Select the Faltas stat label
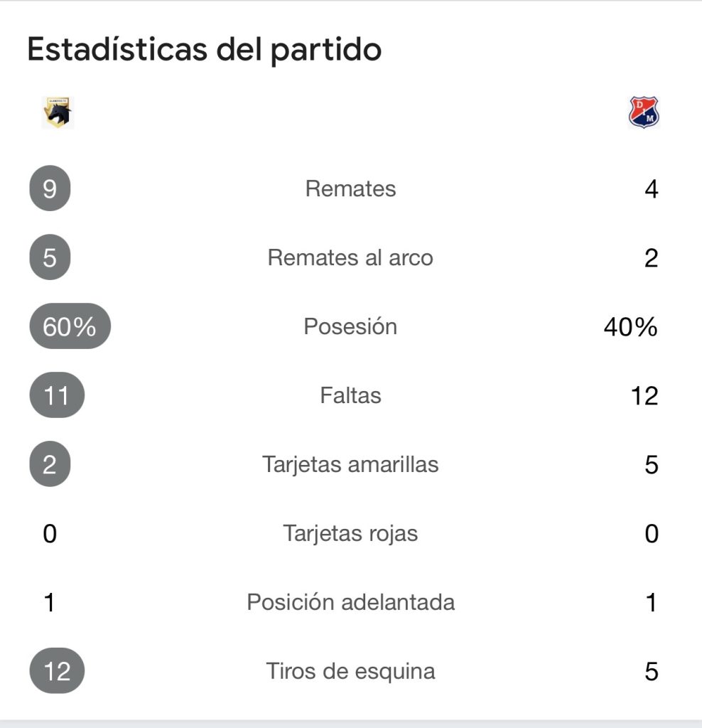Screen dimensions: 702x728 [x=350, y=395]
